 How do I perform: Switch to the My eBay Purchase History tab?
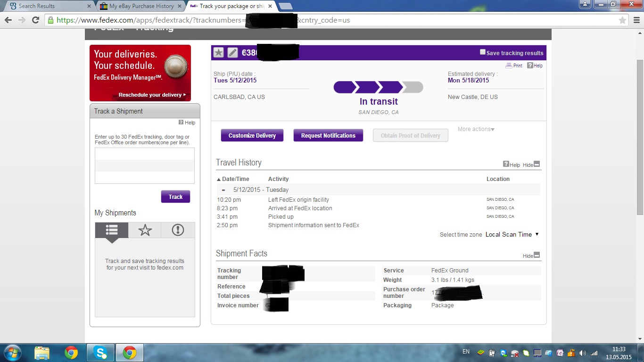pyautogui.click(x=140, y=6)
